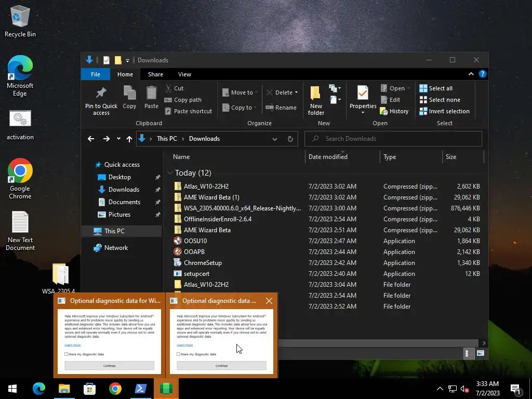Expand the Delete dropdown arrow

296,92
